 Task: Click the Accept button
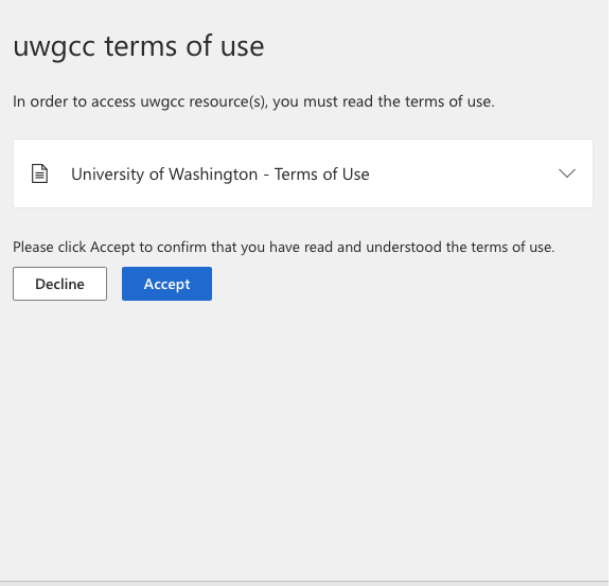point(167,284)
